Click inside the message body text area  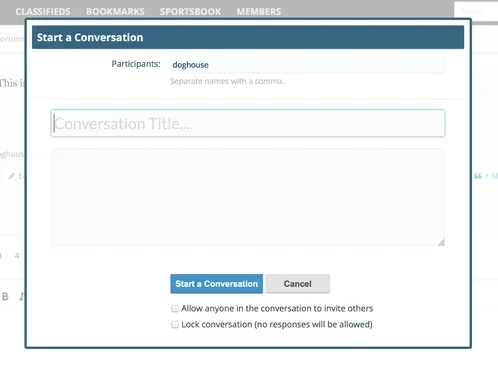248,197
